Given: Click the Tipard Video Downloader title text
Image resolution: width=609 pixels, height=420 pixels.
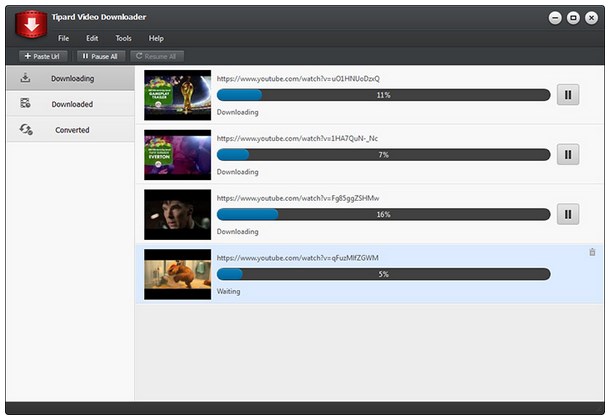Looking at the screenshot, I should pos(99,17).
